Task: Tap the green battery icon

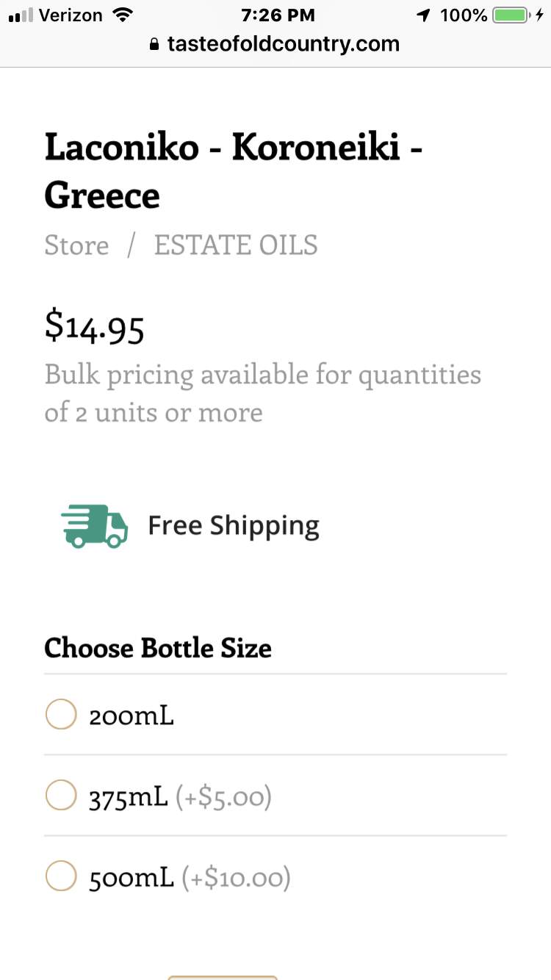Action: (510, 15)
